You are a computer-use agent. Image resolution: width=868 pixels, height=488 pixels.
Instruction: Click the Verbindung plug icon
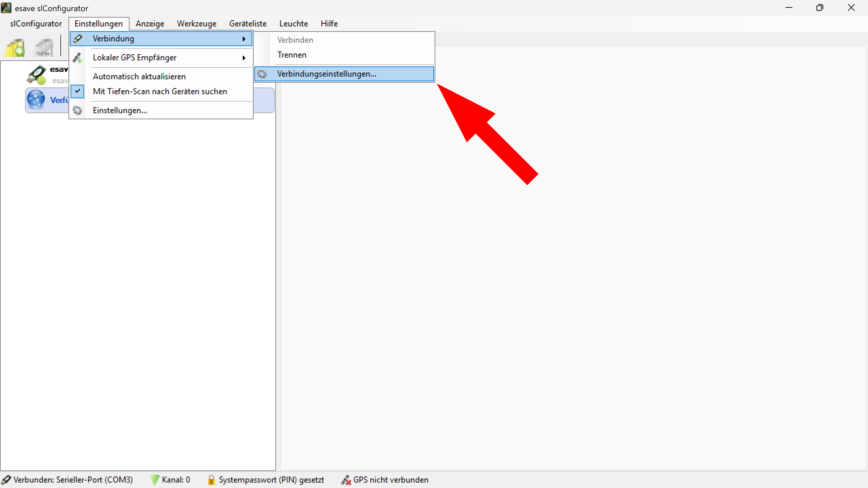click(x=78, y=39)
